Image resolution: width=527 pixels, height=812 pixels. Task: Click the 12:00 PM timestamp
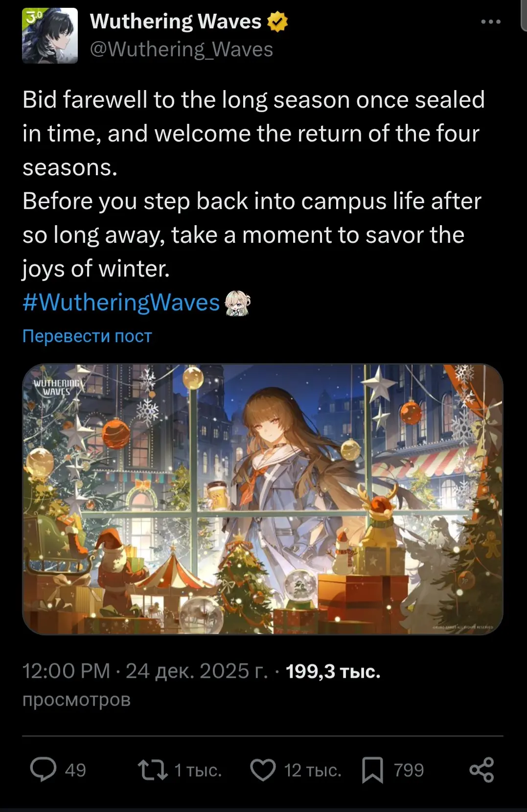66,671
